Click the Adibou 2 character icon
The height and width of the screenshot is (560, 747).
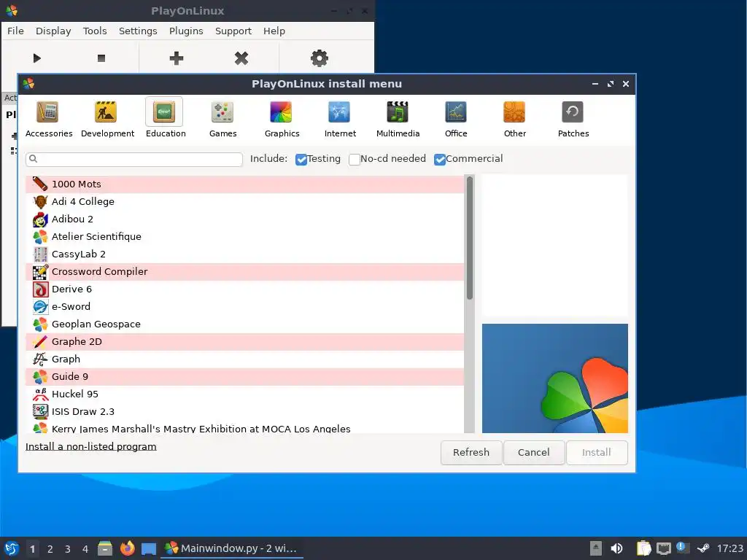click(x=40, y=219)
